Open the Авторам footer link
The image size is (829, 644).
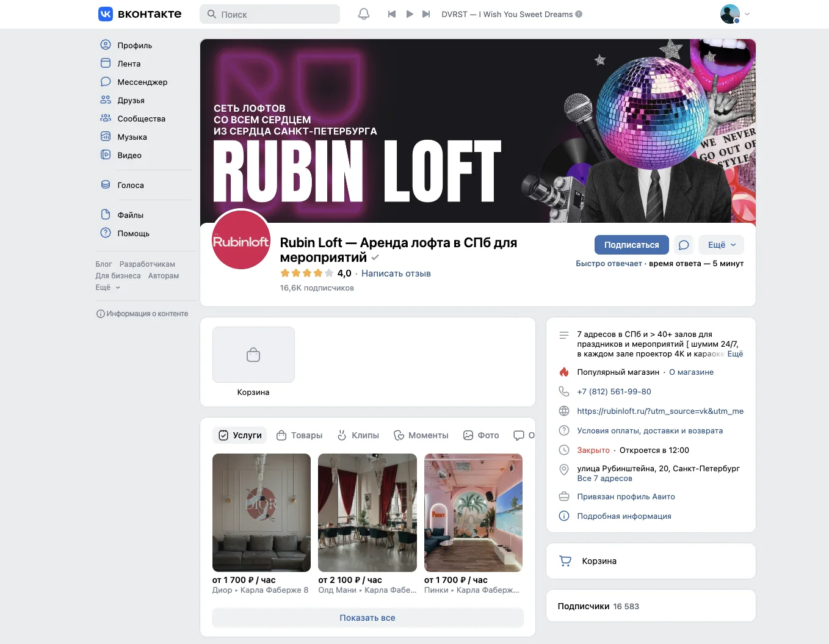(164, 276)
